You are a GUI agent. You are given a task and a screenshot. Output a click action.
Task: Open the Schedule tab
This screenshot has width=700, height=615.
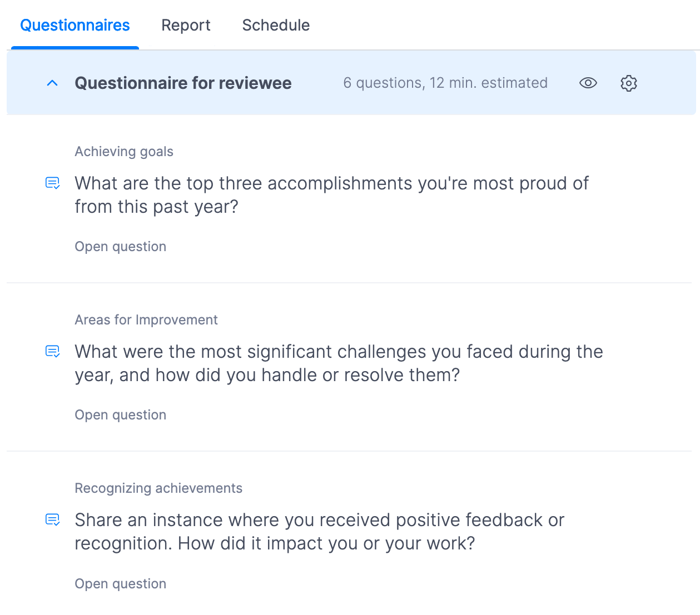coord(276,25)
